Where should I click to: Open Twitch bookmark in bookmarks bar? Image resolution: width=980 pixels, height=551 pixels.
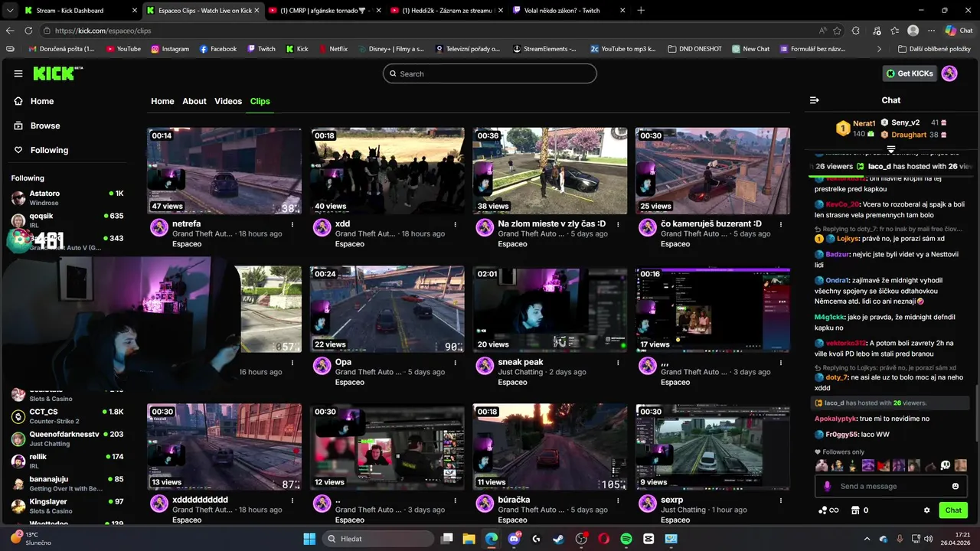[x=261, y=48]
